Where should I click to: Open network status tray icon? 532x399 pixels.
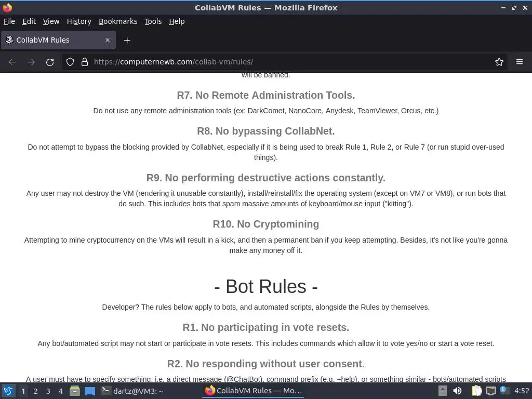point(490,391)
